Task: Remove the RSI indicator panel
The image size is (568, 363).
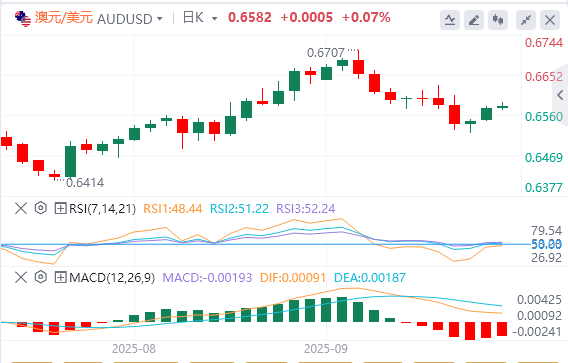Action: tap(21, 208)
